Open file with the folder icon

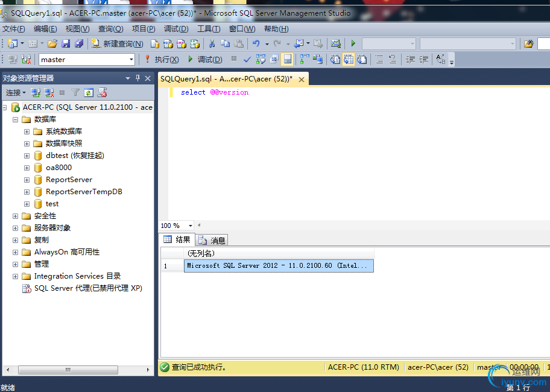[52, 43]
